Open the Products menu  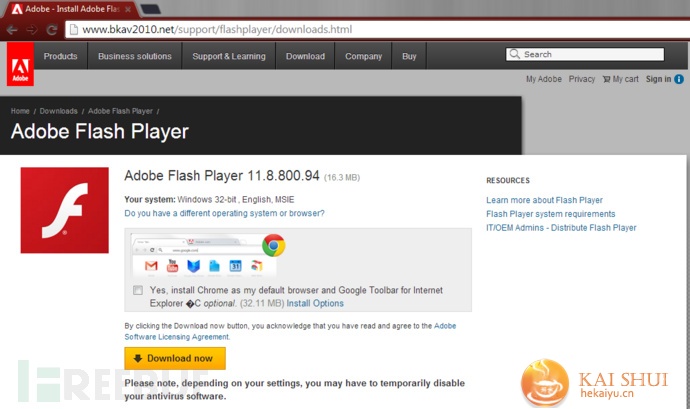click(x=60, y=56)
